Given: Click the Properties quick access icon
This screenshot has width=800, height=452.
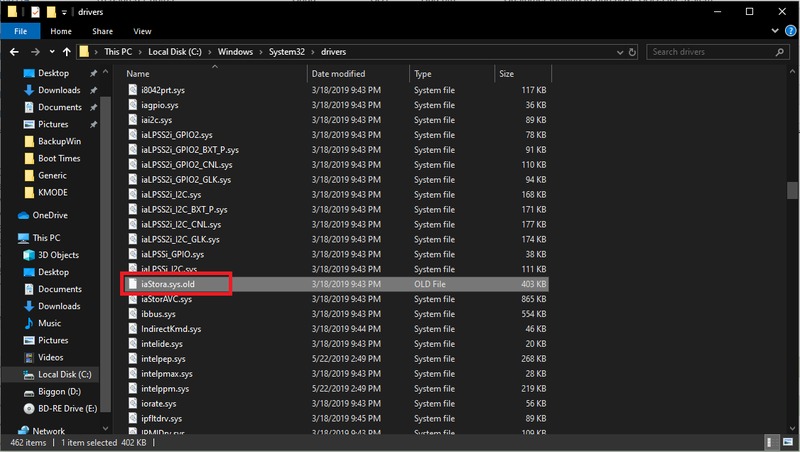Looking at the screenshot, I should tap(34, 11).
